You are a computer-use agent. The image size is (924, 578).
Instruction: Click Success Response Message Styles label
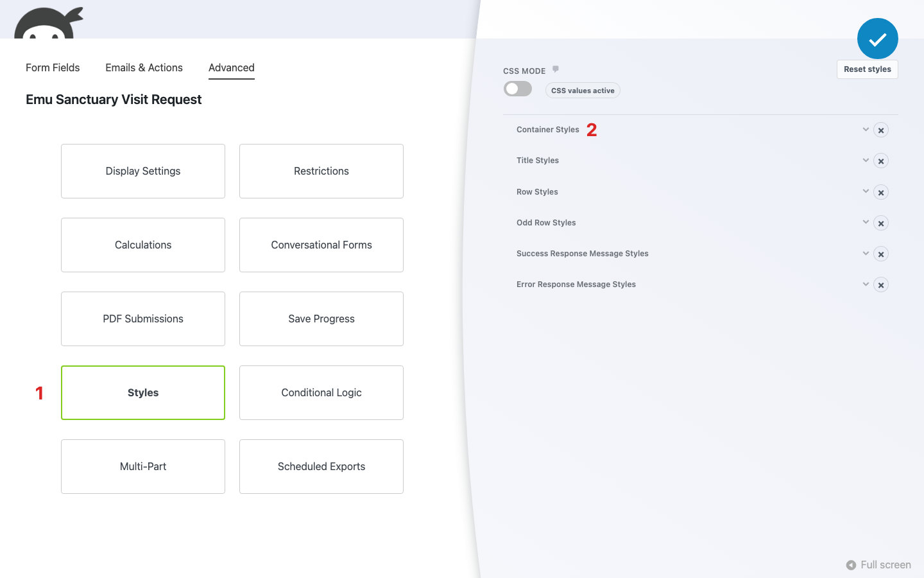point(583,254)
